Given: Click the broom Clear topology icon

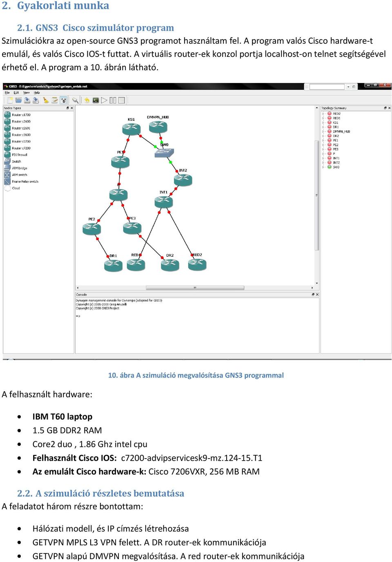Looking at the screenshot, I should (46, 100).
